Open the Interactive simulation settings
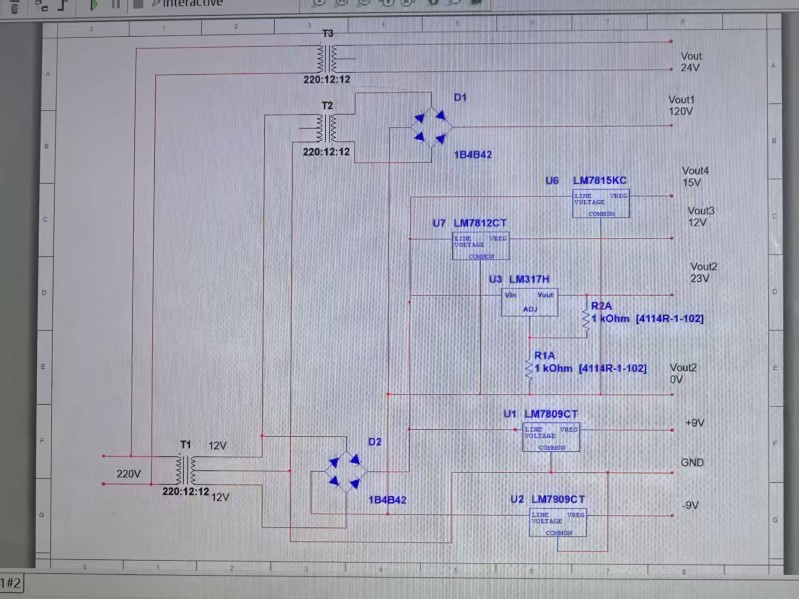Screen dimensions: 799x599 coord(188,4)
